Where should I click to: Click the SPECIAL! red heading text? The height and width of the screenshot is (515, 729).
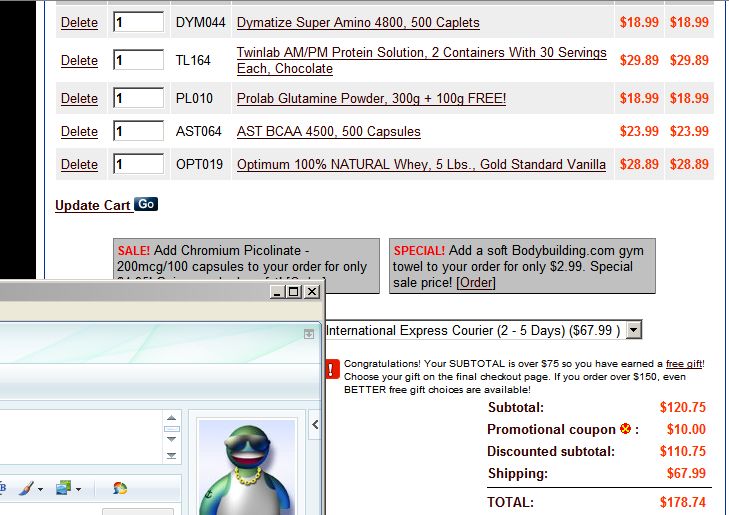(419, 251)
